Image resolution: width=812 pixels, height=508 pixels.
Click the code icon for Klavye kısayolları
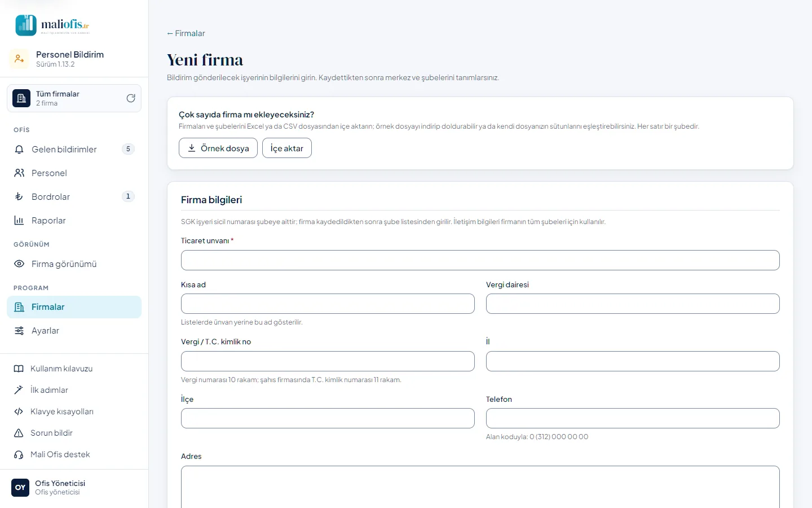[x=19, y=411]
